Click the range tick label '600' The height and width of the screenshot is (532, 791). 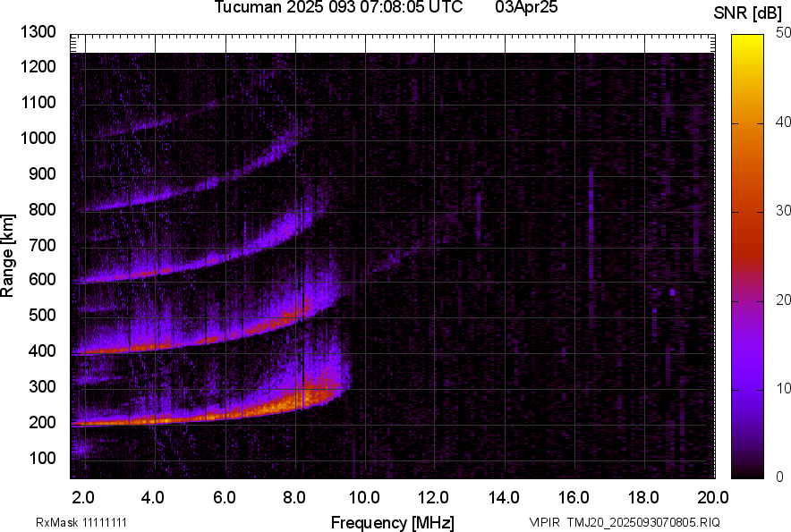(x=42, y=279)
